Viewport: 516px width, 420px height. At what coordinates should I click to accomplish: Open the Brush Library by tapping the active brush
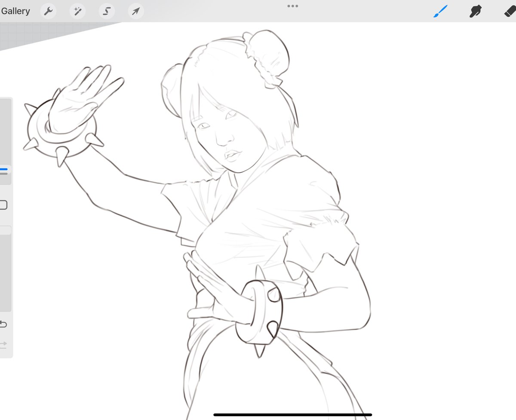click(x=439, y=11)
